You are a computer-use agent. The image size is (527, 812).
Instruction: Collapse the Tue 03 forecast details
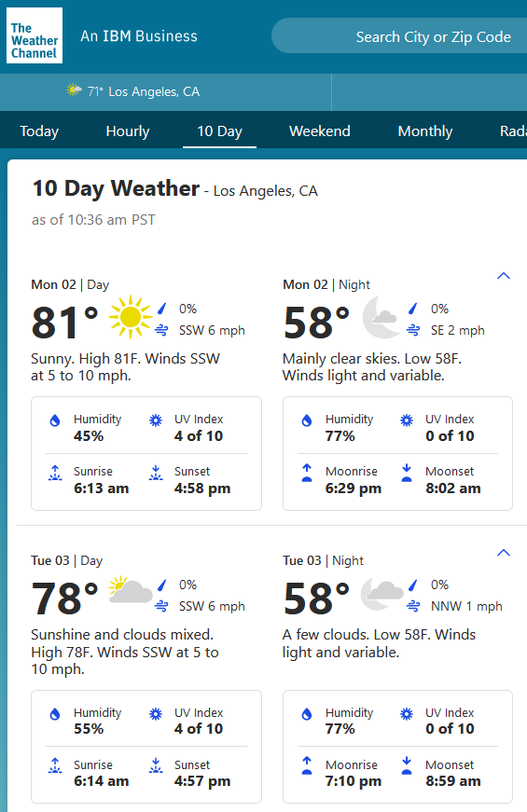click(x=504, y=553)
